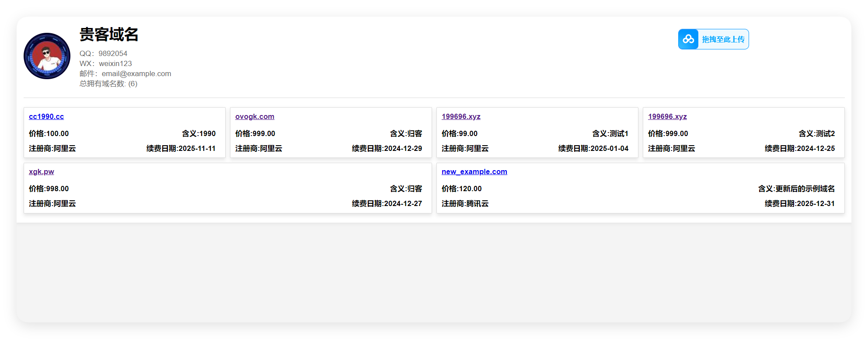Screen dimensions: 868x339
Task: Click the 总拥有域名数 (6) count
Action: 108,84
